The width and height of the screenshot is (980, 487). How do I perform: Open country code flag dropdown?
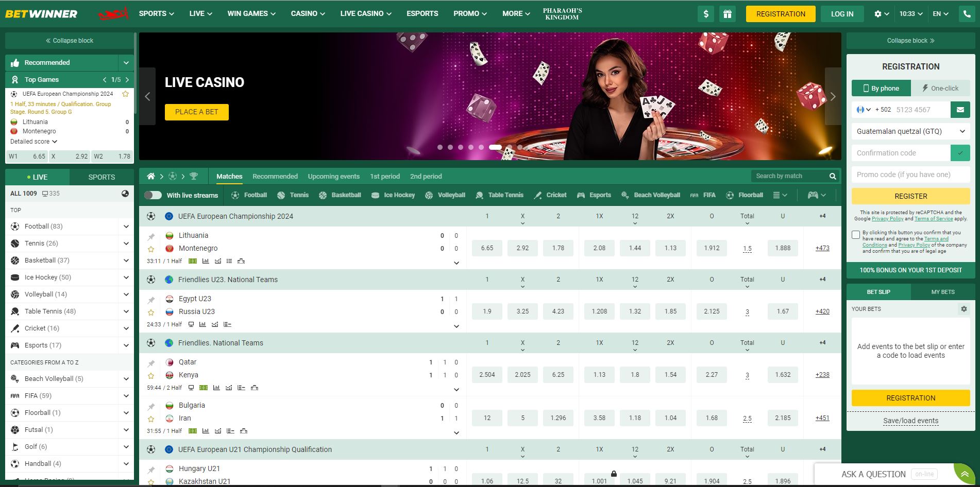click(x=863, y=110)
